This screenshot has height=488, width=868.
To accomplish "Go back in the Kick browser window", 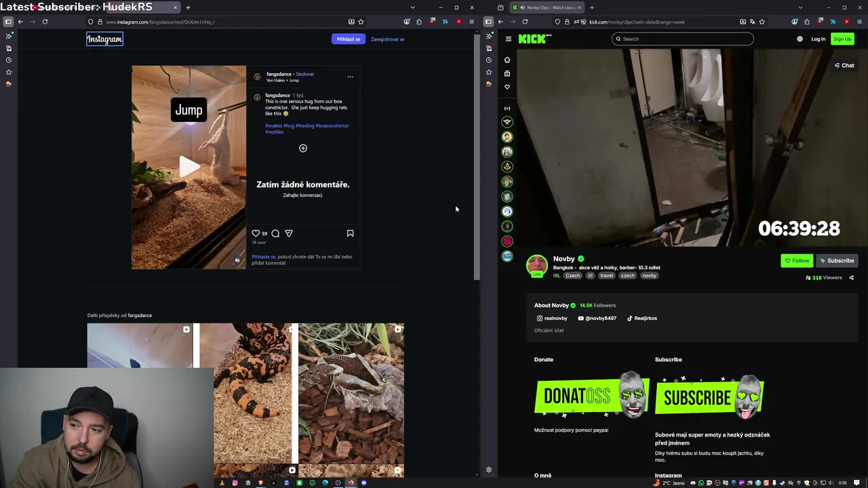I will pyautogui.click(x=500, y=22).
